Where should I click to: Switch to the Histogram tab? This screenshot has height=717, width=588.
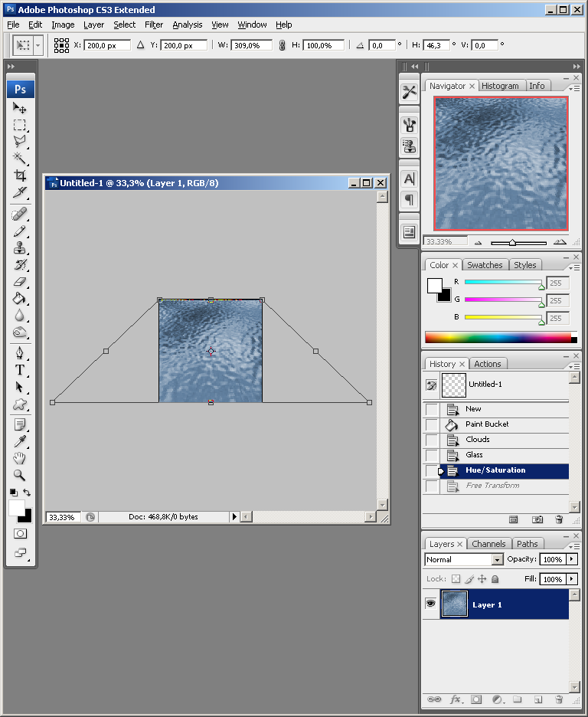click(x=500, y=86)
